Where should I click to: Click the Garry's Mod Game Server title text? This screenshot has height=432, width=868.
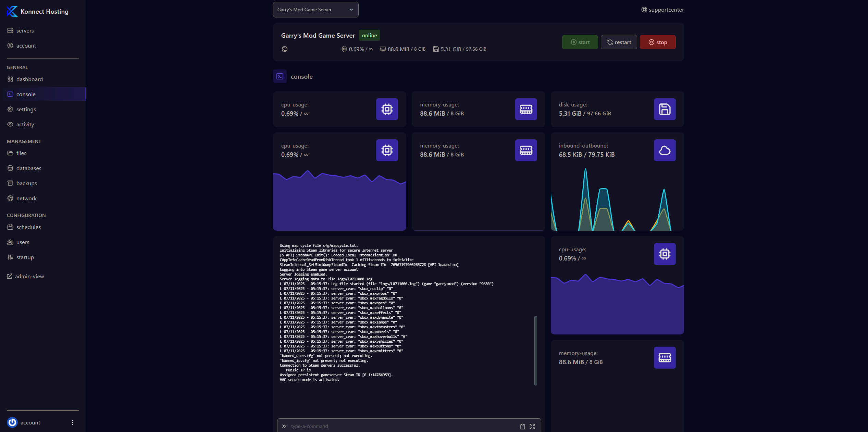(318, 35)
